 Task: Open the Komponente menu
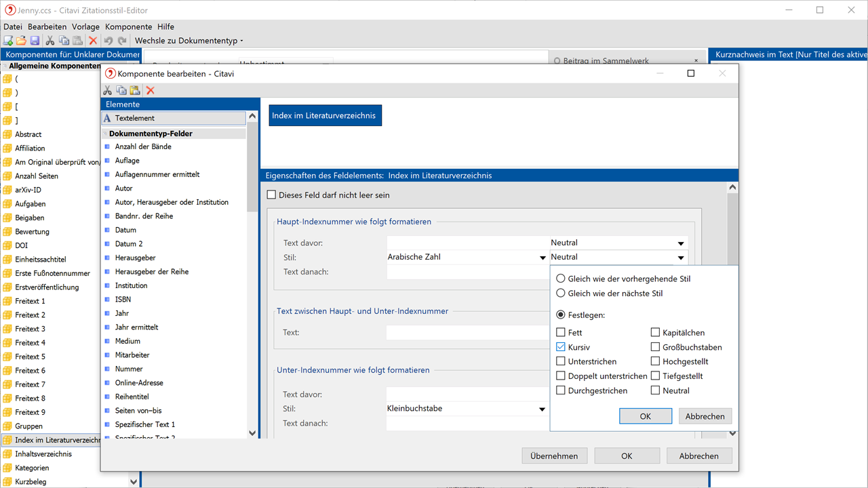click(x=128, y=26)
